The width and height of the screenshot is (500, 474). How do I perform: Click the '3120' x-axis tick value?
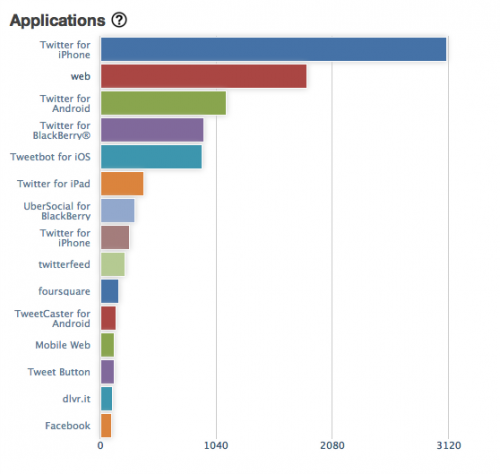(x=449, y=446)
